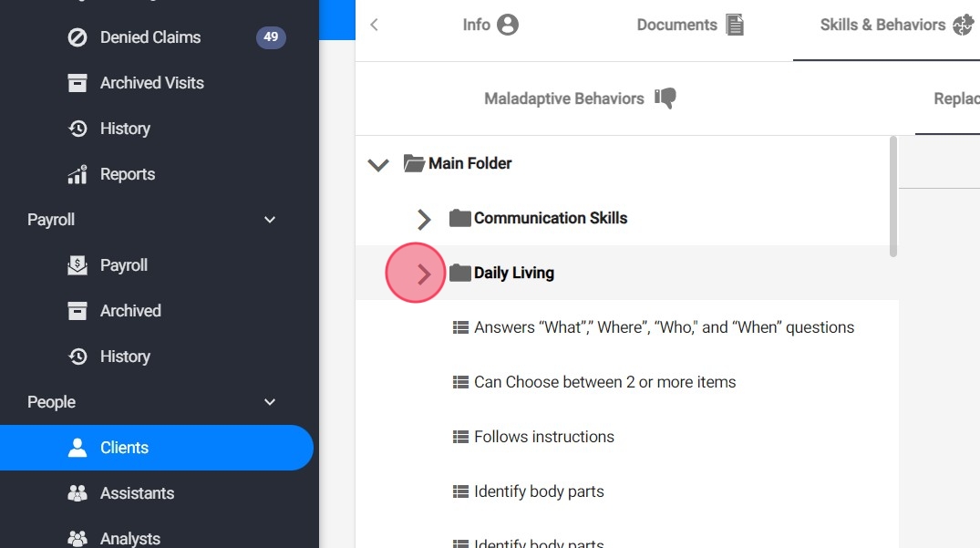Viewport: 980px width, 548px height.
Task: Expand the Communication Skills folder
Action: (424, 219)
